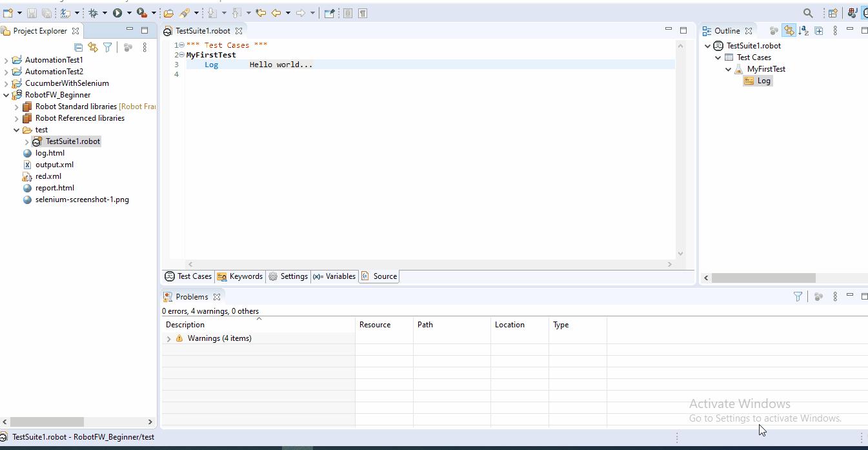Viewport: 868px width, 450px height.
Task: Collapse MyFirstTest node in Outline
Action: tap(729, 69)
